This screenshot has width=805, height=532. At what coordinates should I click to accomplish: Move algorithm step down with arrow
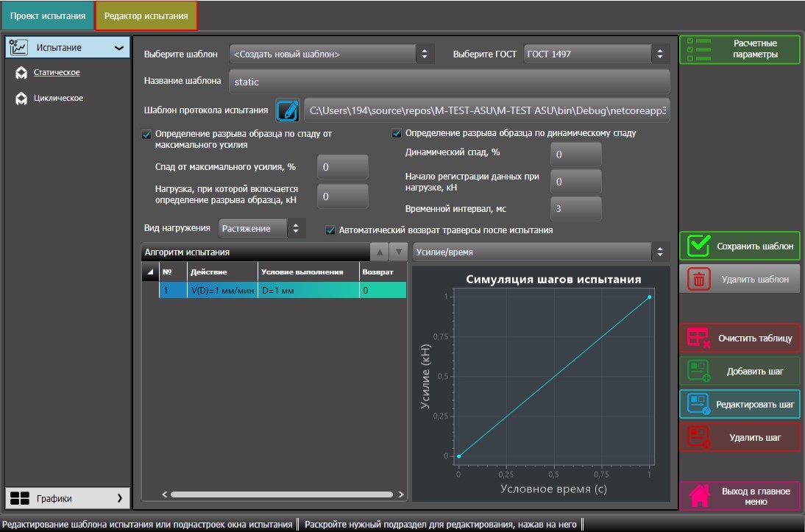(x=398, y=252)
